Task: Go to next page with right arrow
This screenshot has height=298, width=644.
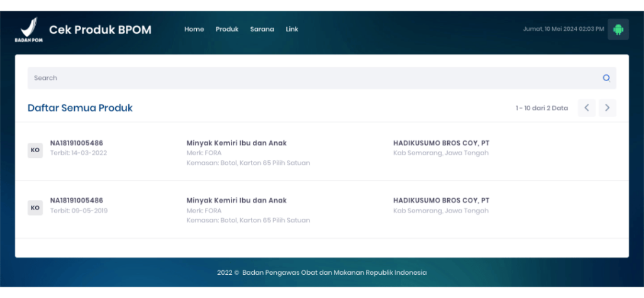Action: point(607,108)
